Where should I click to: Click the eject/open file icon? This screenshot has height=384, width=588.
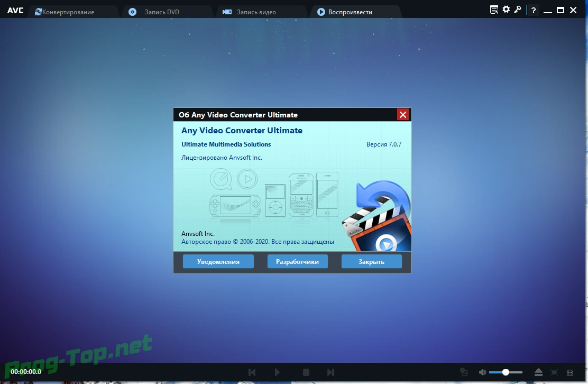point(538,372)
